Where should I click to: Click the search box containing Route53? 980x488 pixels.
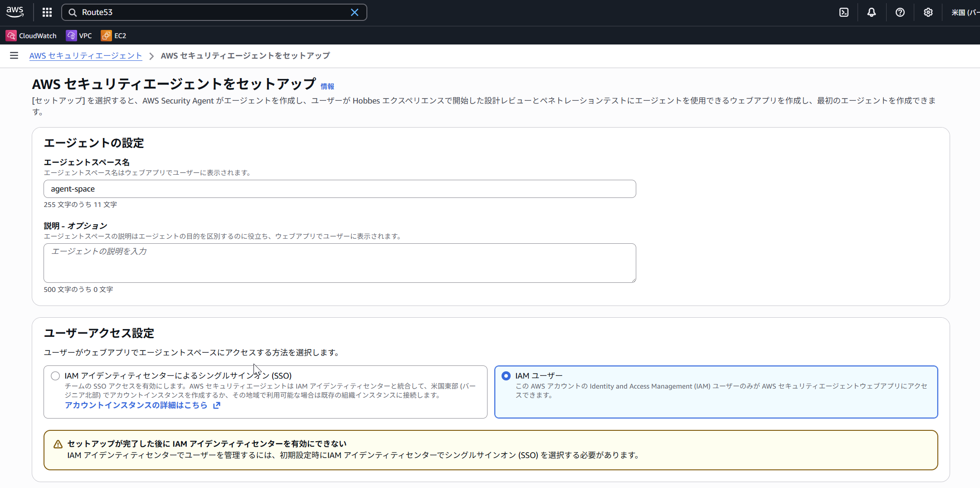214,12
